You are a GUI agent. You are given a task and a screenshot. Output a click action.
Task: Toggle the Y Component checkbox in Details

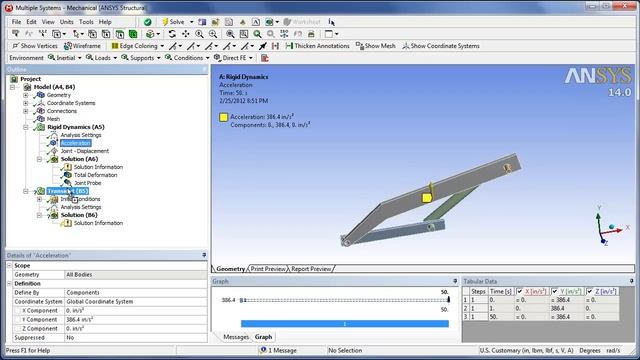click(17, 320)
